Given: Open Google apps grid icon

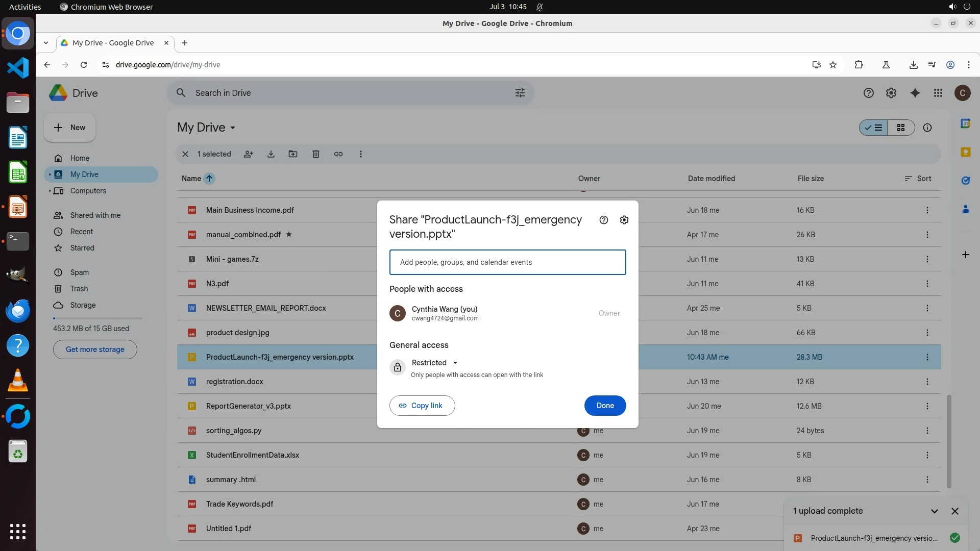Looking at the screenshot, I should (x=938, y=93).
